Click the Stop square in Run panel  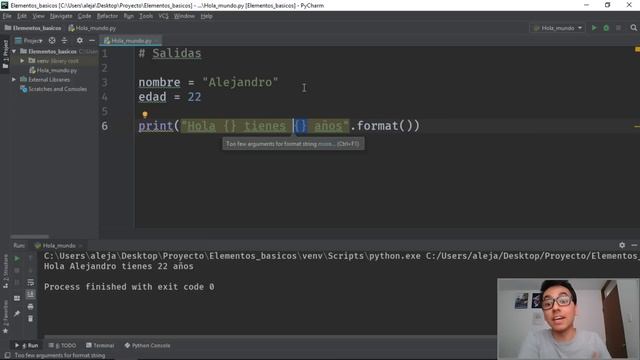pos(17,270)
